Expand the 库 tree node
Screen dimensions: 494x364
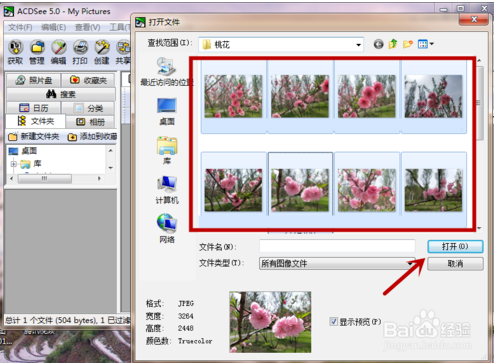(x=14, y=164)
